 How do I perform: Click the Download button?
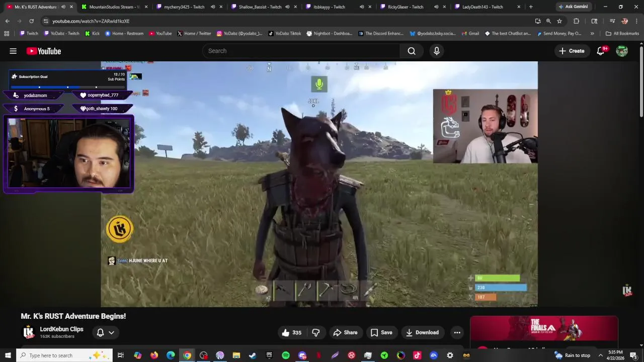pos(422,332)
